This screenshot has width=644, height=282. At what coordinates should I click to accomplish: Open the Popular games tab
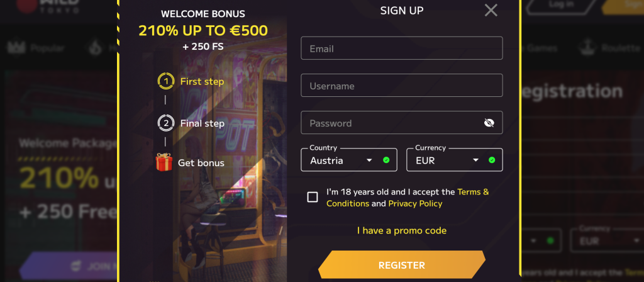click(47, 48)
